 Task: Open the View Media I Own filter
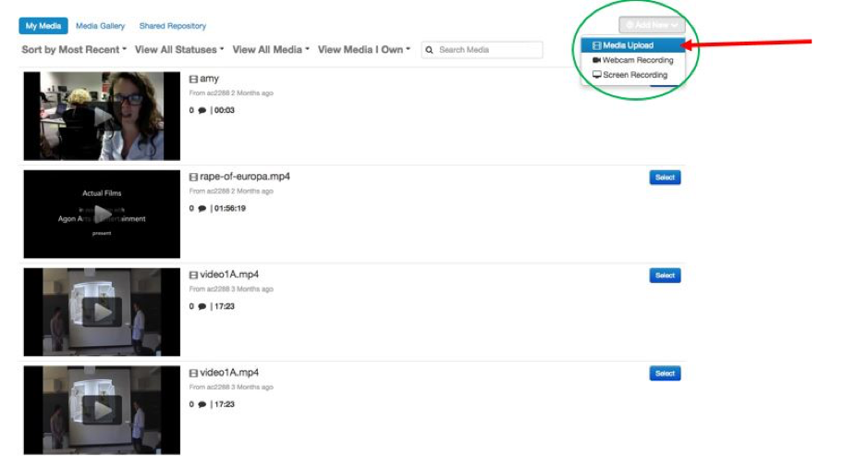coord(363,50)
